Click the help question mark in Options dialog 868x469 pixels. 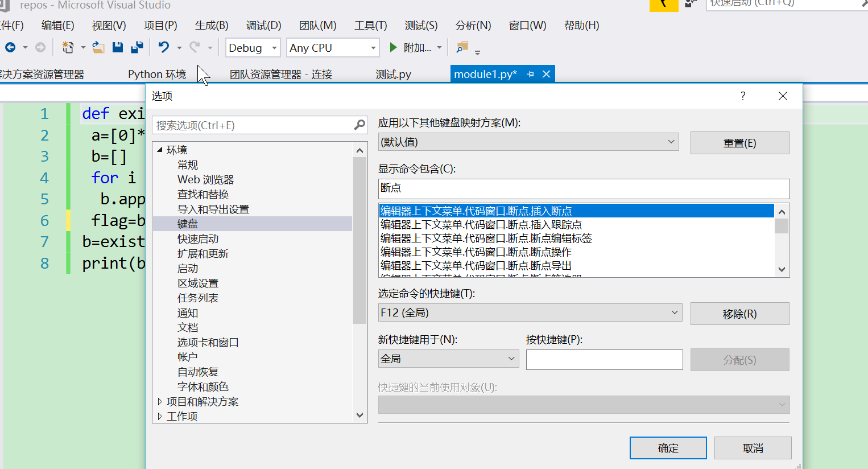[743, 96]
